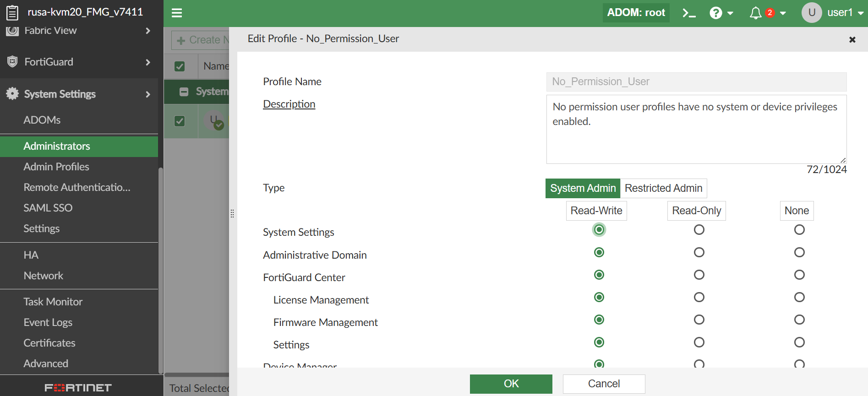Click inside the Description text area
The width and height of the screenshot is (868, 396).
click(x=696, y=129)
